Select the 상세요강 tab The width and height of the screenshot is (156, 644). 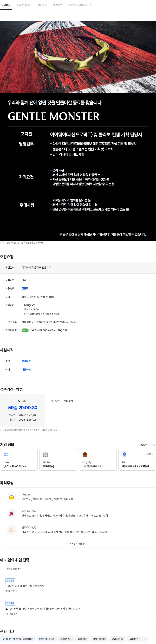6,5
